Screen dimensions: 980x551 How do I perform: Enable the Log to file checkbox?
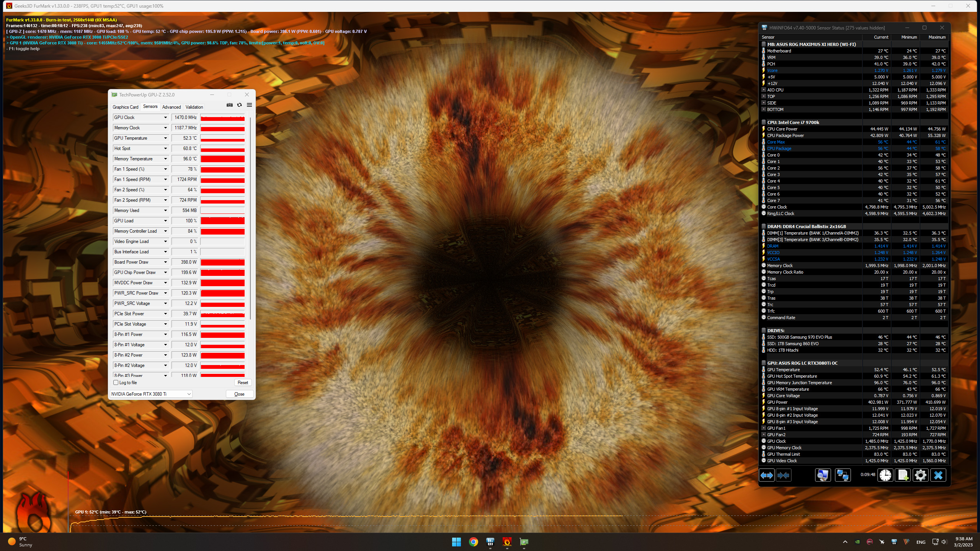[116, 383]
